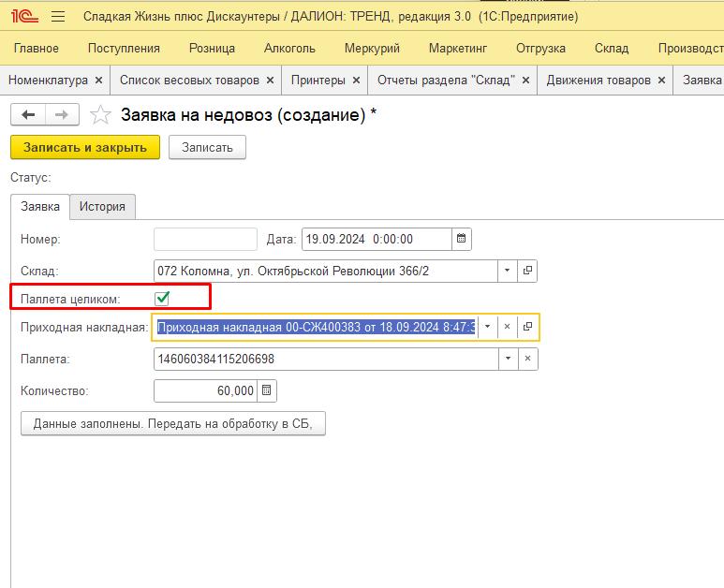
Task: Open the Производство section
Action: click(690, 49)
